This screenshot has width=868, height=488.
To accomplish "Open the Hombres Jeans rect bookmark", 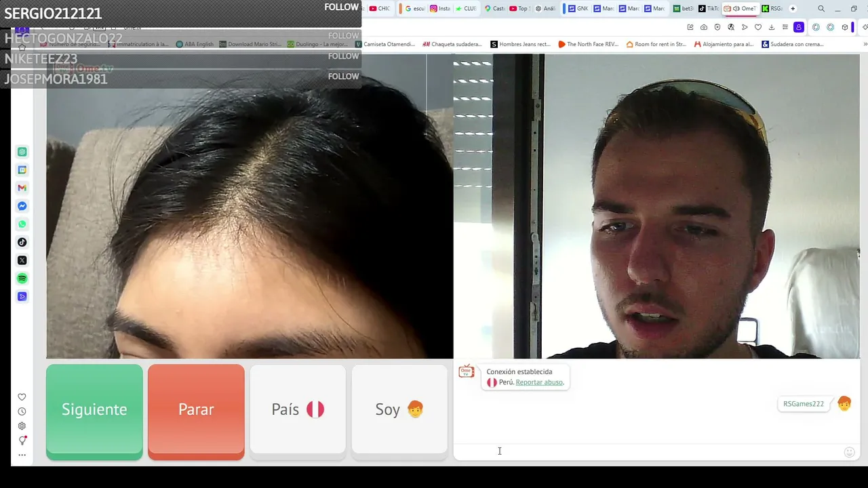I will pos(521,44).
